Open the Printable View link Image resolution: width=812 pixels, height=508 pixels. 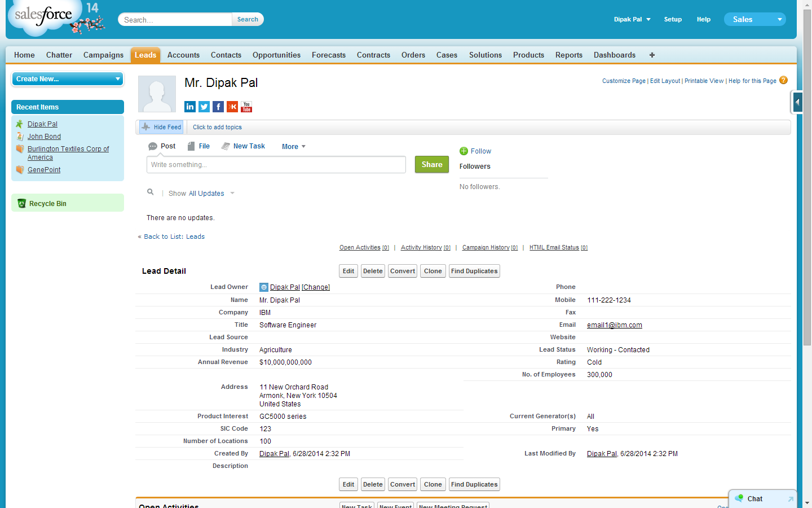[x=704, y=81]
